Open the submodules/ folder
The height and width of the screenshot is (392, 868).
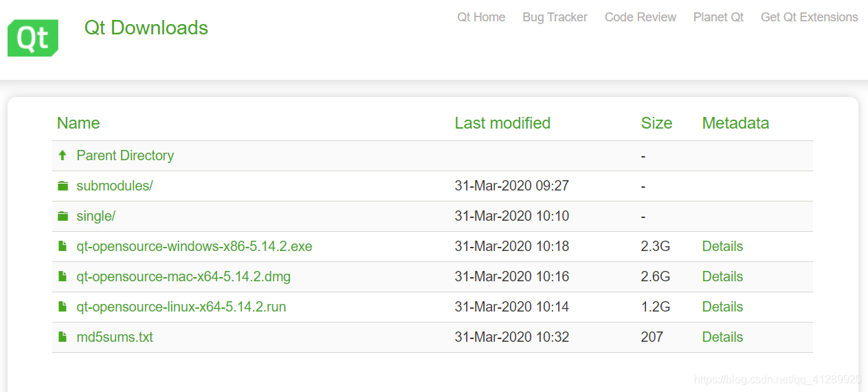coord(115,186)
